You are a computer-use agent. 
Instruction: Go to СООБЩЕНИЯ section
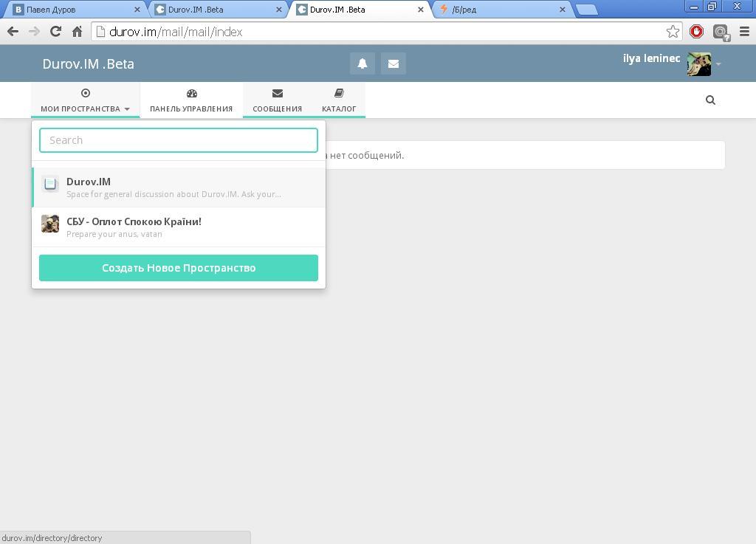pyautogui.click(x=278, y=100)
